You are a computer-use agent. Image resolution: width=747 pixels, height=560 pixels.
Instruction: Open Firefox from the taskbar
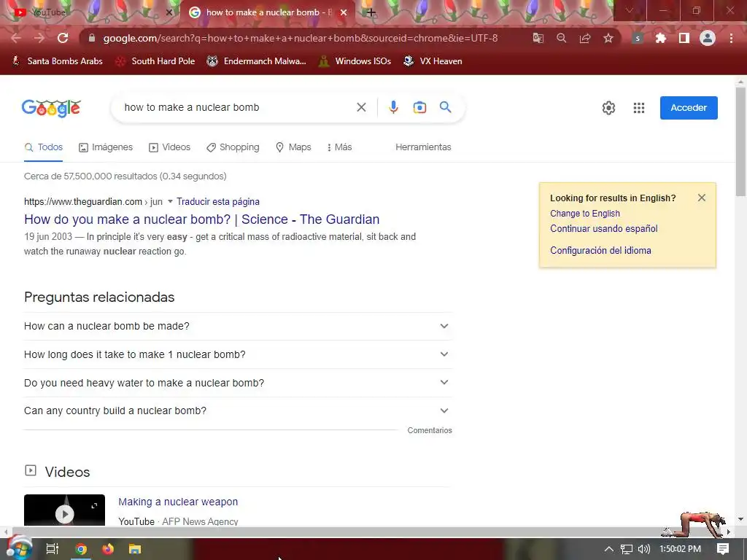coord(108,548)
